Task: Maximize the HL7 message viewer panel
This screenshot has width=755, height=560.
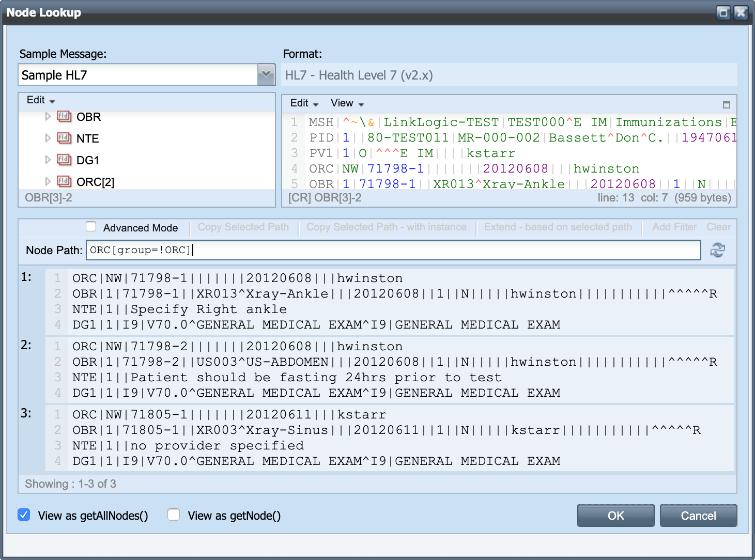Action: coord(727,104)
